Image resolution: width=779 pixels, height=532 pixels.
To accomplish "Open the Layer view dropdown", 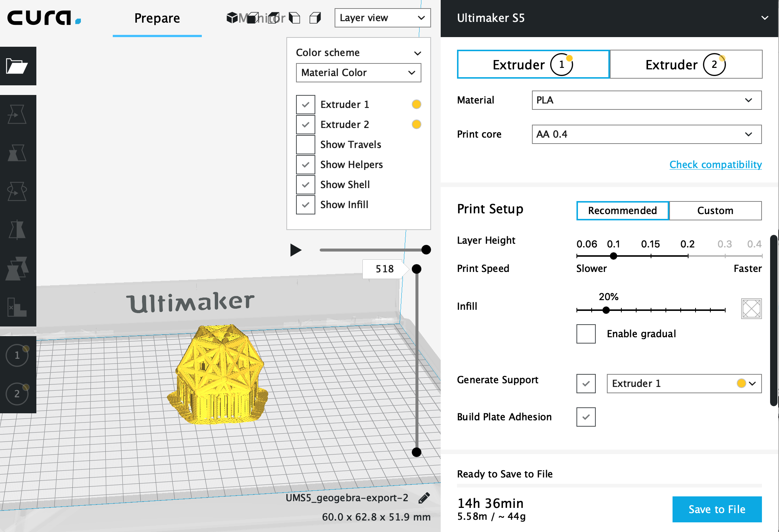I will [x=382, y=18].
